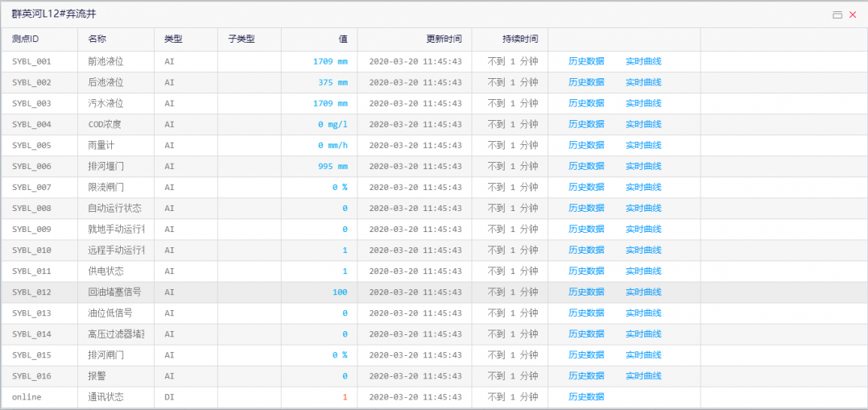Viewport: 868px width, 410px height.
Task: Open 历史数据 in the SYBL_014 row
Action: (x=586, y=334)
